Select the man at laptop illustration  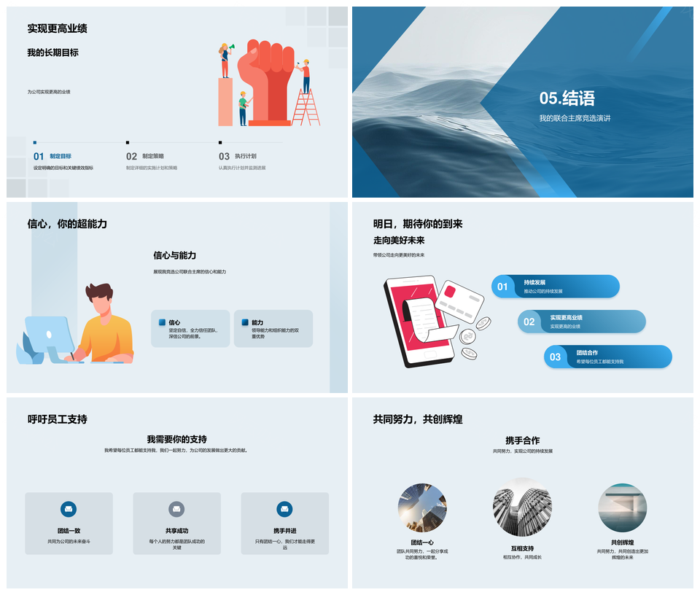pos(80,324)
